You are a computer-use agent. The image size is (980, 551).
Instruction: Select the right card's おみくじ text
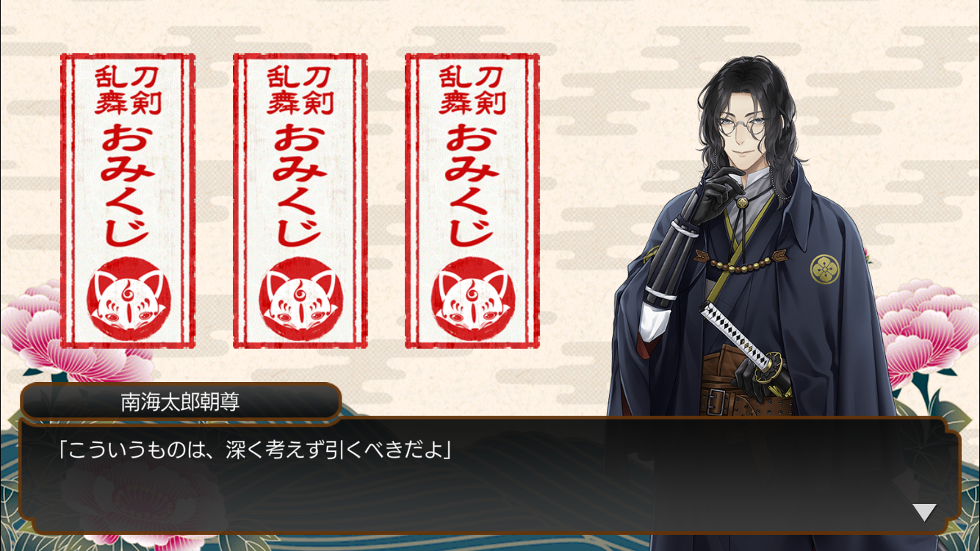click(472, 184)
